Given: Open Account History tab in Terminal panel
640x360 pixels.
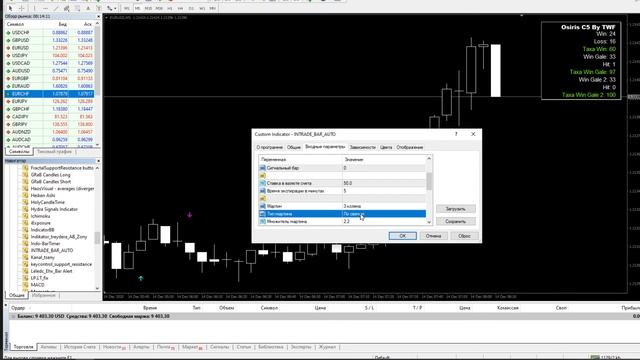Looking at the screenshot, I should point(80,347).
